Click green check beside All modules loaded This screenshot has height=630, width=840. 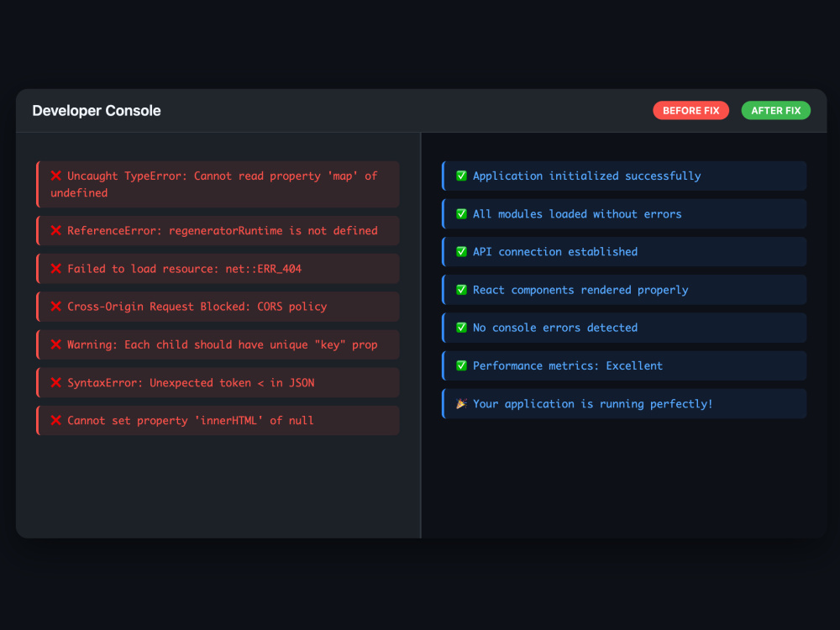point(461,213)
